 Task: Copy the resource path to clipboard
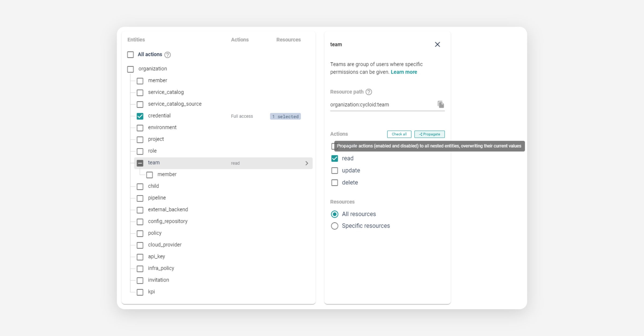point(441,104)
